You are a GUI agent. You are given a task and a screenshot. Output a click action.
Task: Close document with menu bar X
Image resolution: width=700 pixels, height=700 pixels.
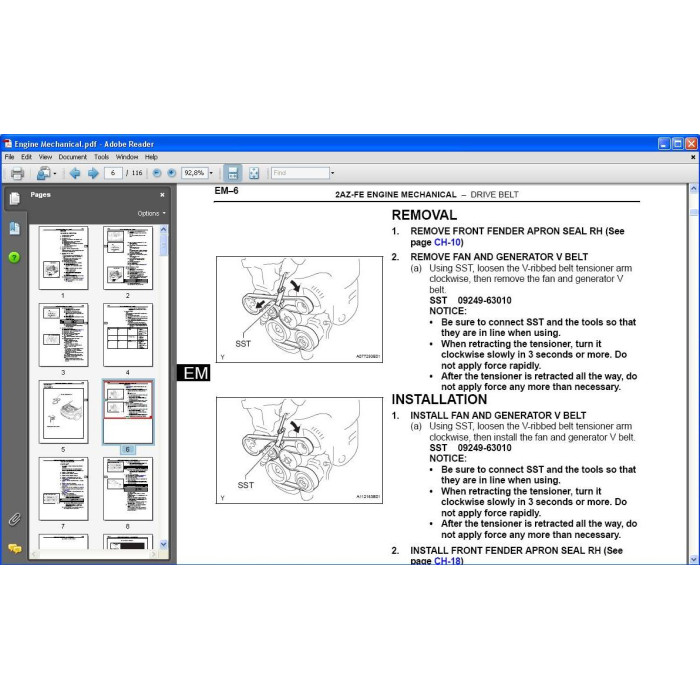[693, 157]
